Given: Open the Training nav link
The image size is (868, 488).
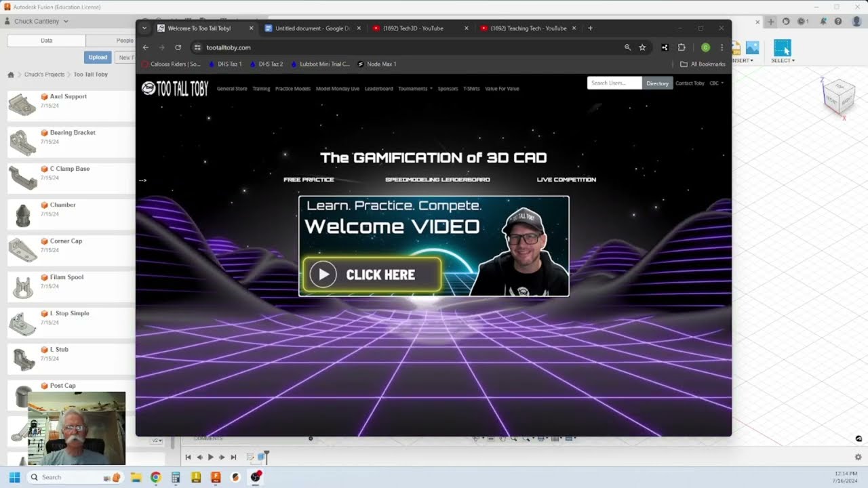Looking at the screenshot, I should tap(261, 89).
